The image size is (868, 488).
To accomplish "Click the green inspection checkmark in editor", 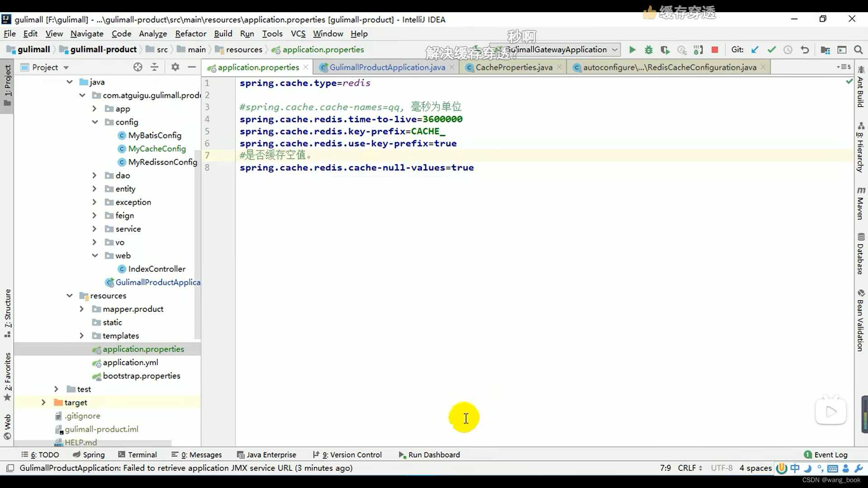I will pos(849,81).
